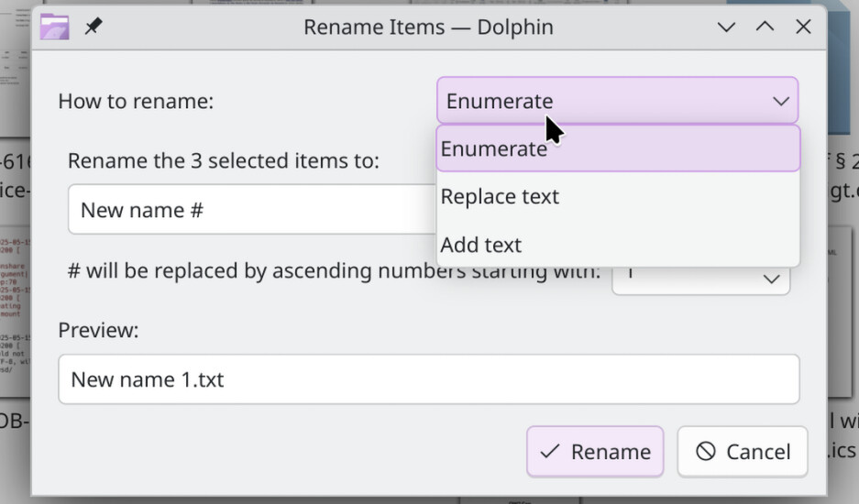Maximize the dialog with the up chevron
The image size is (859, 504).
tap(765, 27)
